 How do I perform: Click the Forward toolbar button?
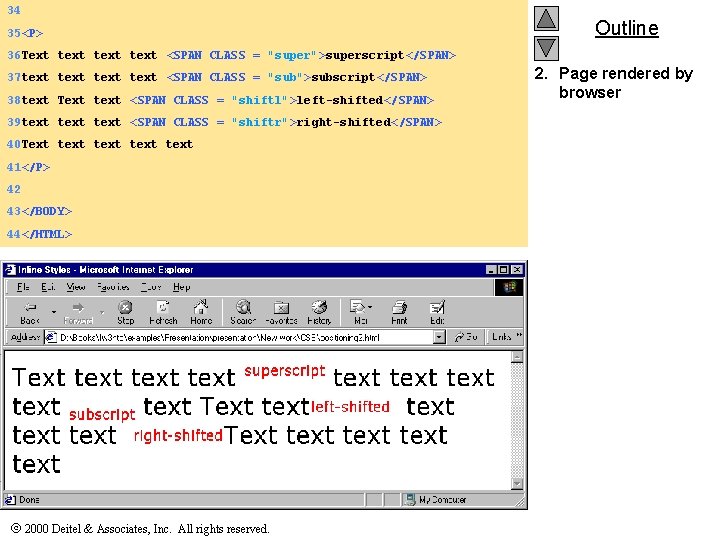[x=78, y=313]
